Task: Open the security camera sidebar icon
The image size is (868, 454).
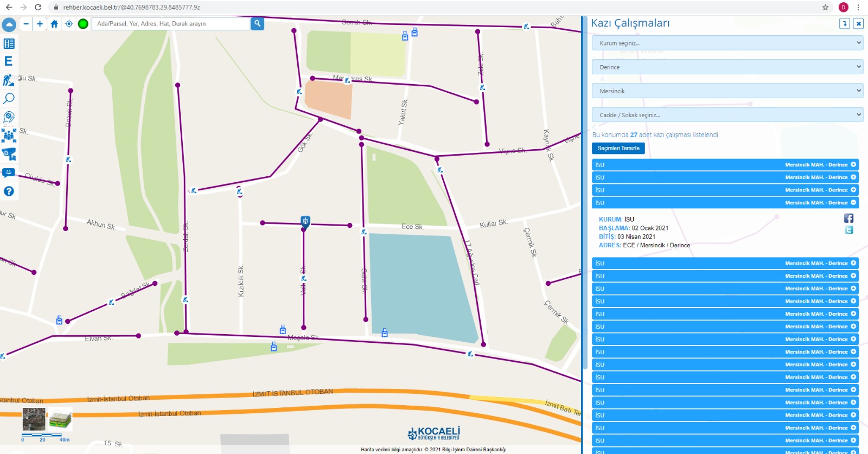Action: pyautogui.click(x=9, y=154)
